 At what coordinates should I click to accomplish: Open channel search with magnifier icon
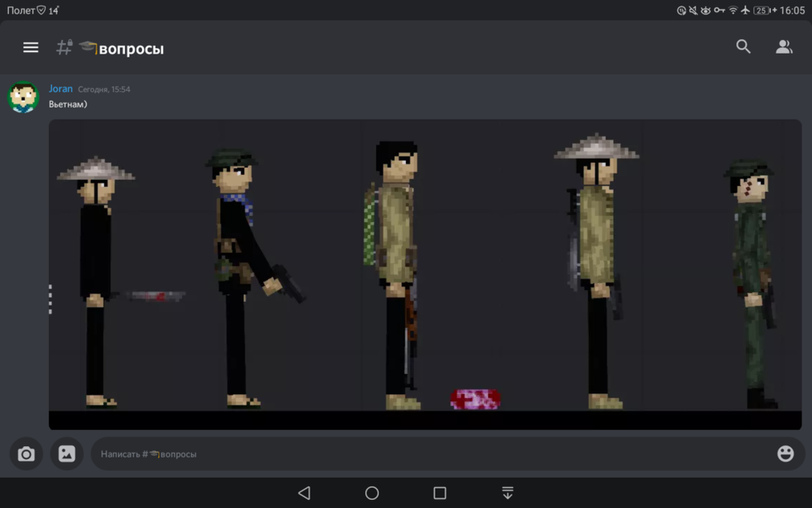pyautogui.click(x=743, y=46)
